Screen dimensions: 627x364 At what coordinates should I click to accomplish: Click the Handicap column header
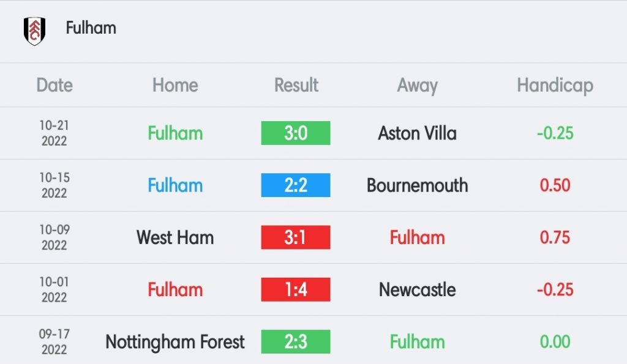tap(555, 86)
